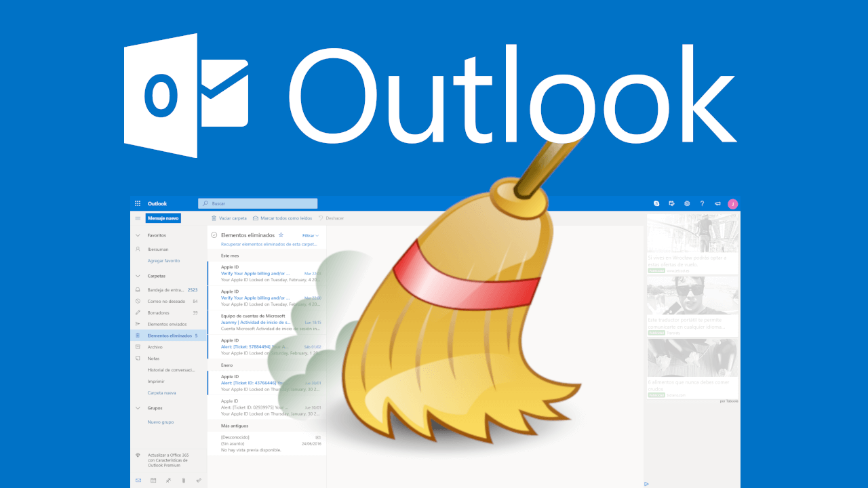
Task: Open People from bottom navigation
Action: click(x=168, y=481)
